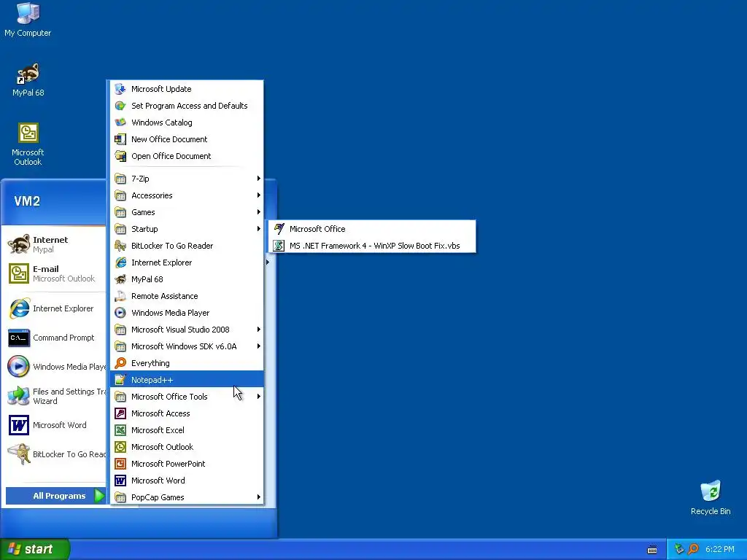Click the Command Prompt icon in Start menu

(x=19, y=338)
